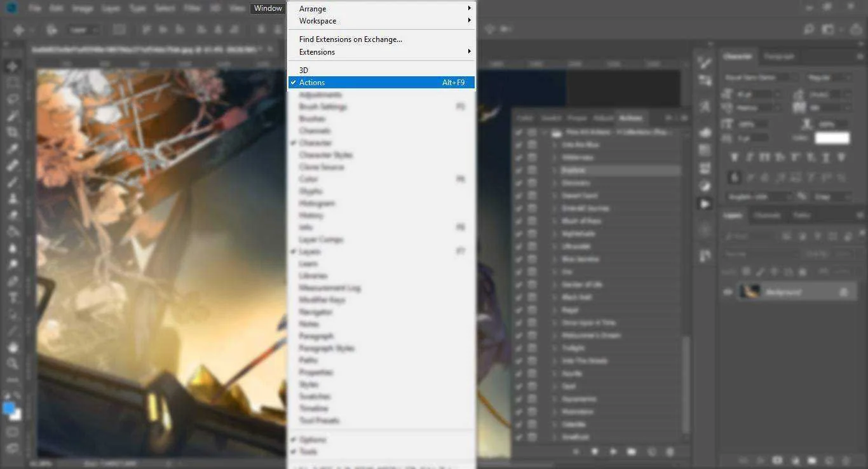
Task: Open the Image menu
Action: pyautogui.click(x=83, y=9)
